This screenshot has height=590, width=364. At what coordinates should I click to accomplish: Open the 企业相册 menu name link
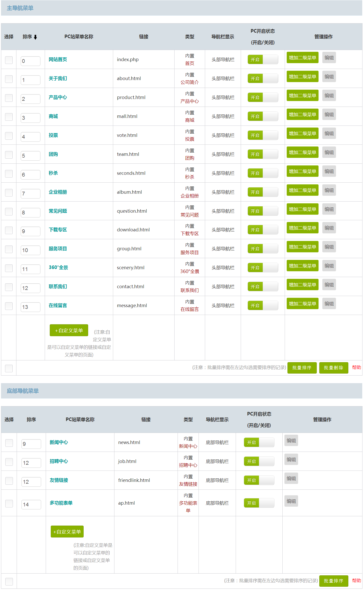[x=58, y=192]
